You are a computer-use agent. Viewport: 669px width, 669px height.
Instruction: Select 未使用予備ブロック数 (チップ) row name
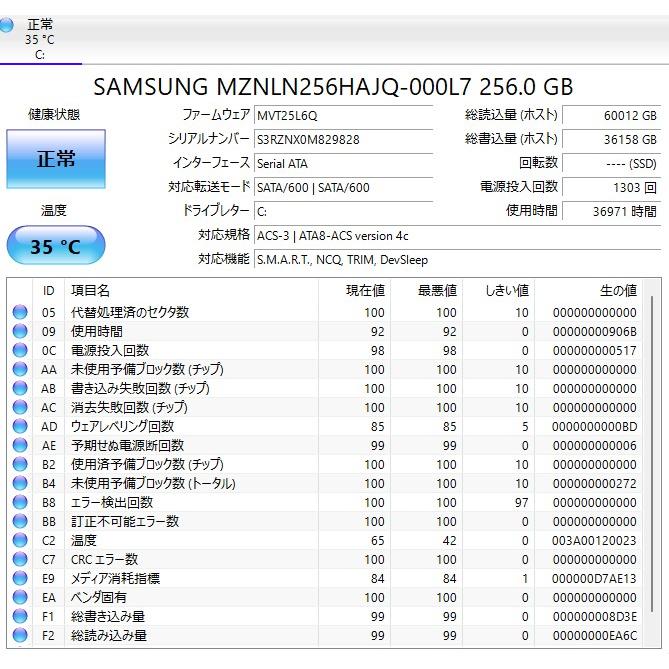147,369
